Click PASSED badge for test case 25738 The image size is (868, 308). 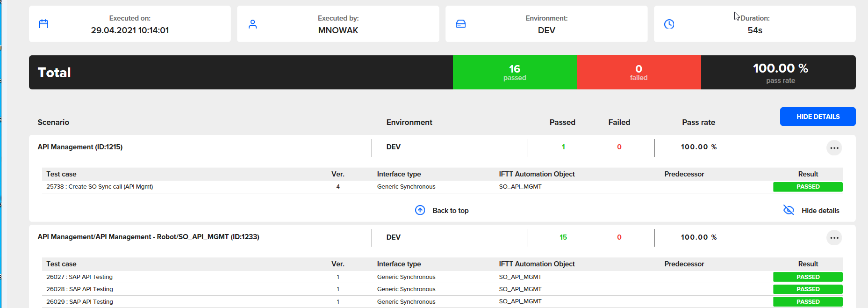807,187
